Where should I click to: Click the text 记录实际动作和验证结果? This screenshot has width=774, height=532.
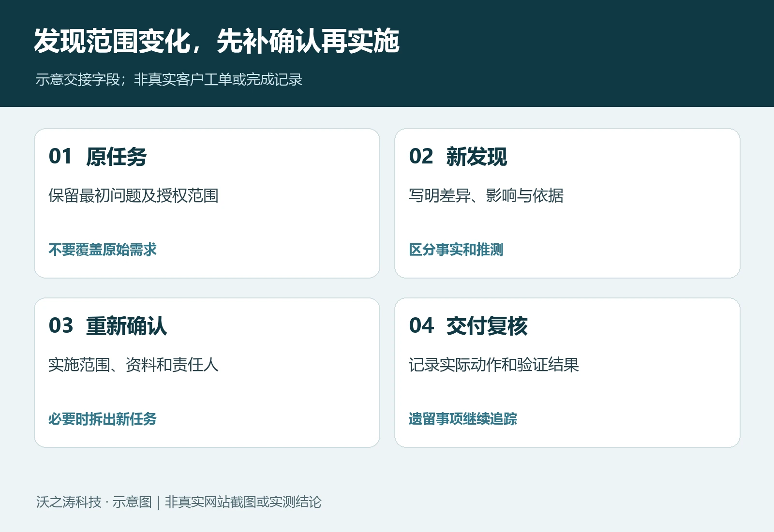[x=494, y=365]
